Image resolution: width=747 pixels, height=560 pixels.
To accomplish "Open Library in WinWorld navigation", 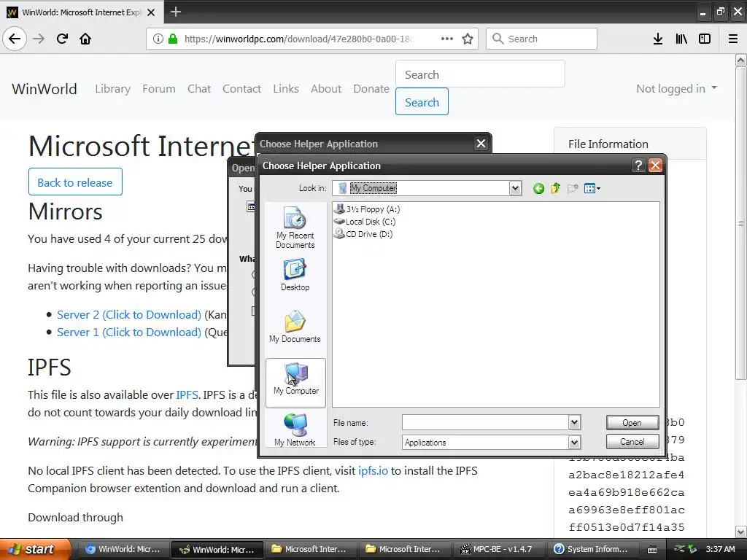I will click(x=112, y=88).
